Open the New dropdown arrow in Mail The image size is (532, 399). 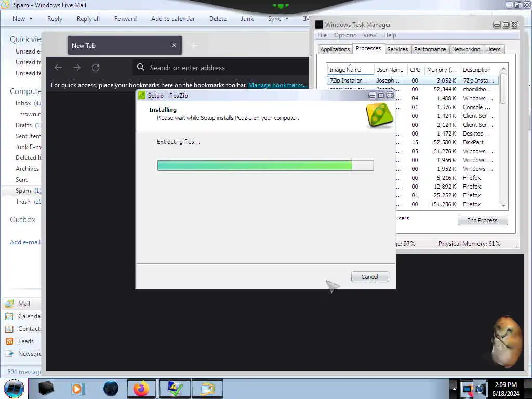click(x=31, y=19)
